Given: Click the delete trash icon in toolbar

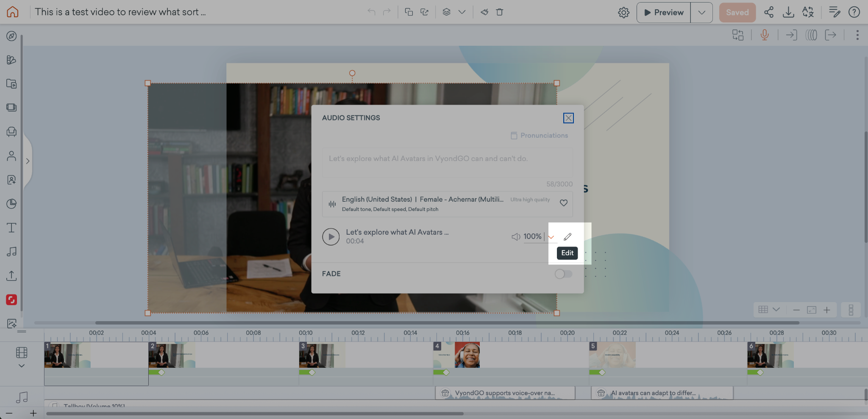Looking at the screenshot, I should 499,12.
